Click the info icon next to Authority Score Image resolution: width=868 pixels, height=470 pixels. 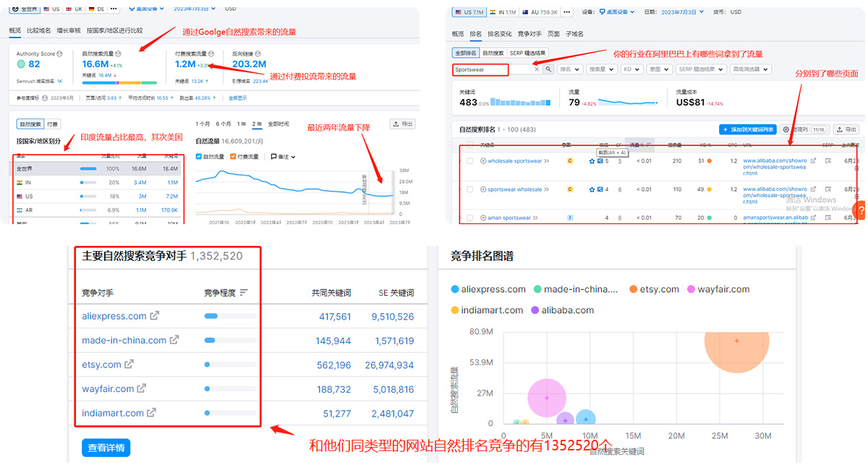[59, 54]
